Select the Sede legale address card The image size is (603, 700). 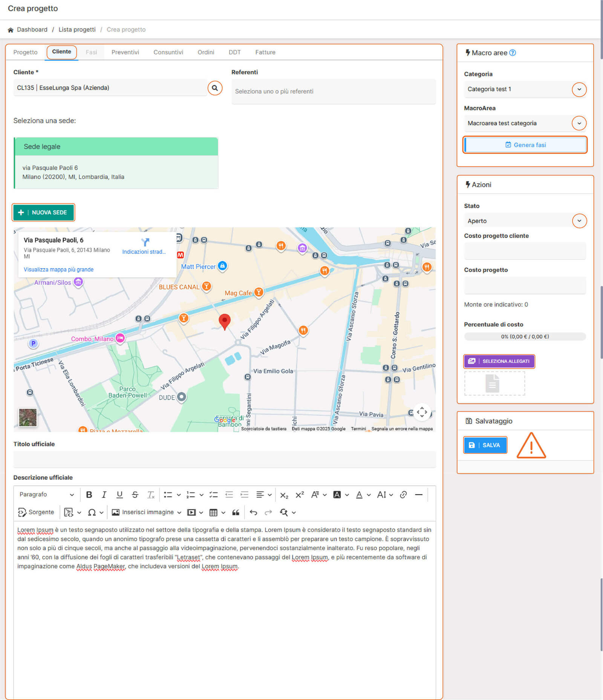point(116,163)
